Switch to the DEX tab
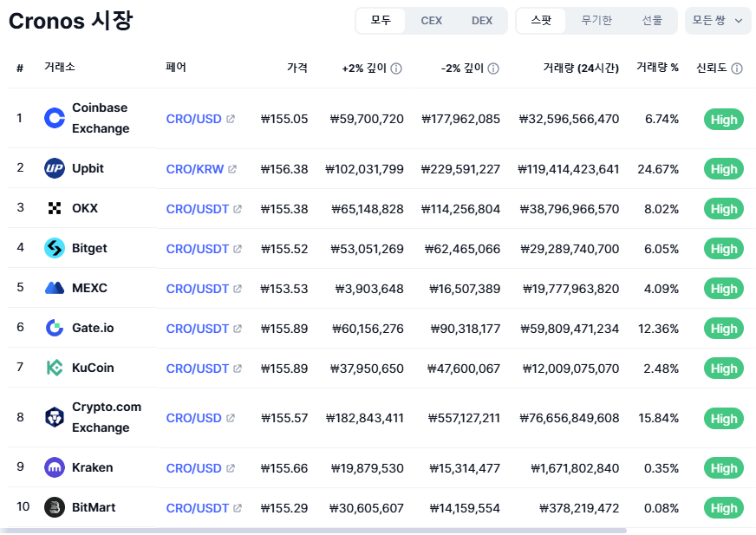Image resolution: width=756 pixels, height=535 pixels. [x=482, y=21]
